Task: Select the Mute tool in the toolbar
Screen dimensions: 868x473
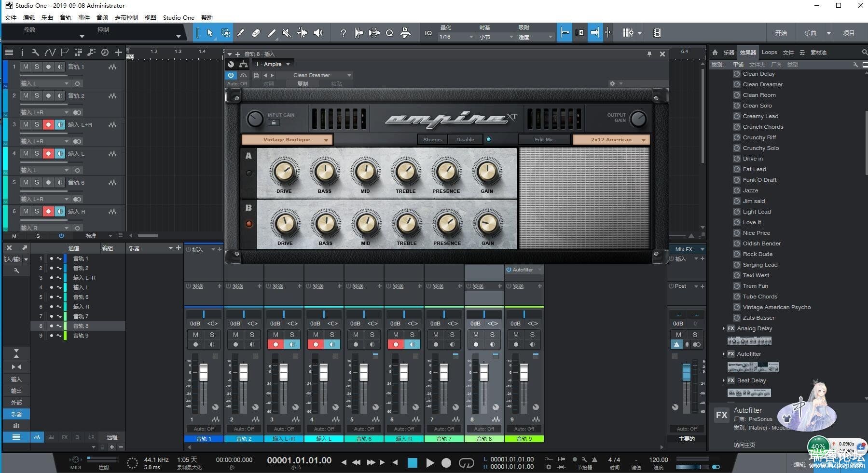Action: [287, 33]
